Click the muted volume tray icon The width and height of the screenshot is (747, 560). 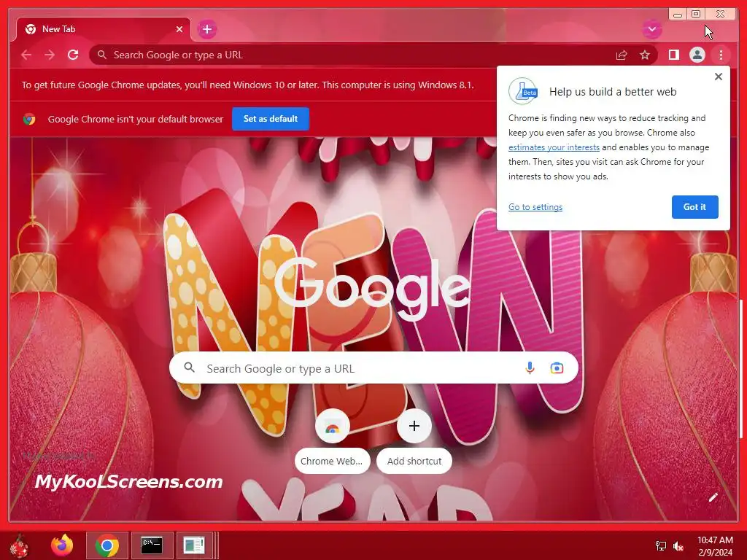pos(678,546)
